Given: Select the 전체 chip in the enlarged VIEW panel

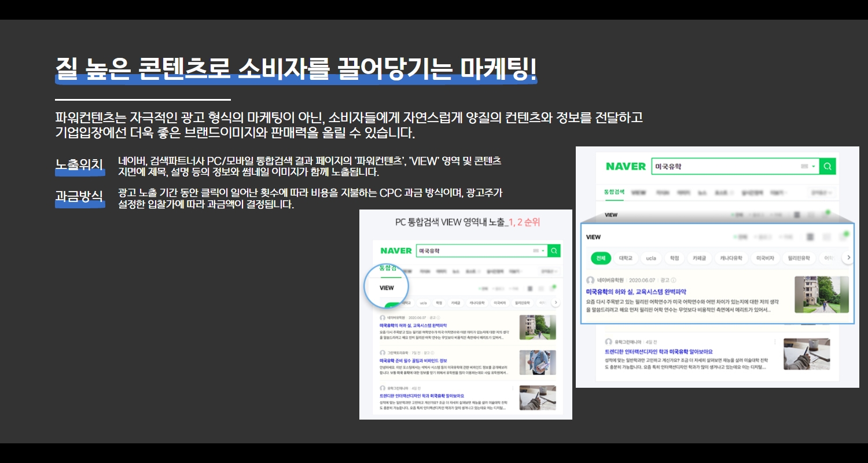Looking at the screenshot, I should [602, 258].
